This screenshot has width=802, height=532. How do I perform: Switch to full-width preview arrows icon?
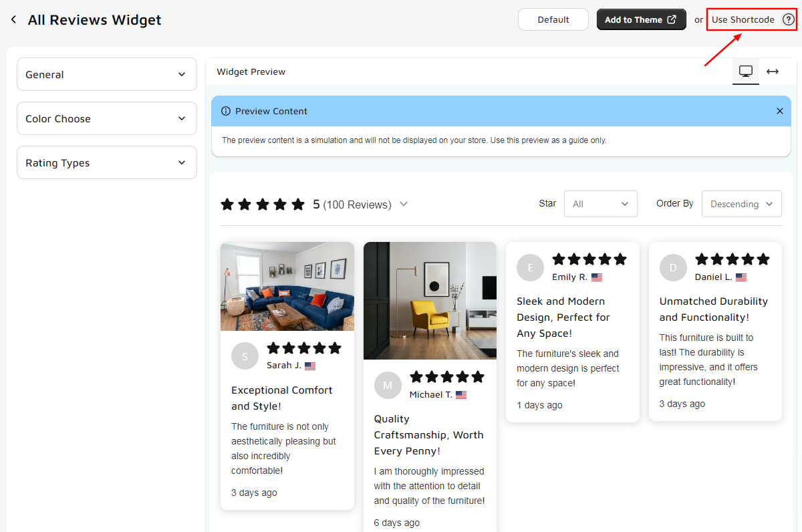[773, 72]
